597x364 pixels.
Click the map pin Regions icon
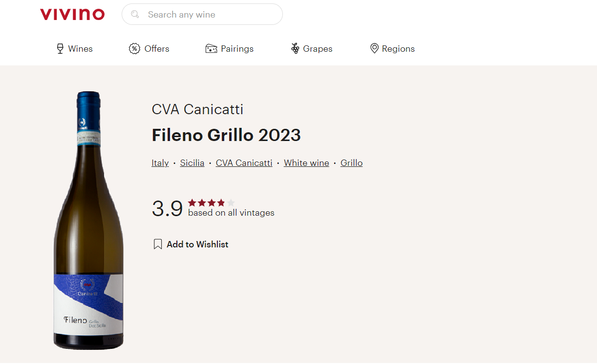[x=374, y=49]
